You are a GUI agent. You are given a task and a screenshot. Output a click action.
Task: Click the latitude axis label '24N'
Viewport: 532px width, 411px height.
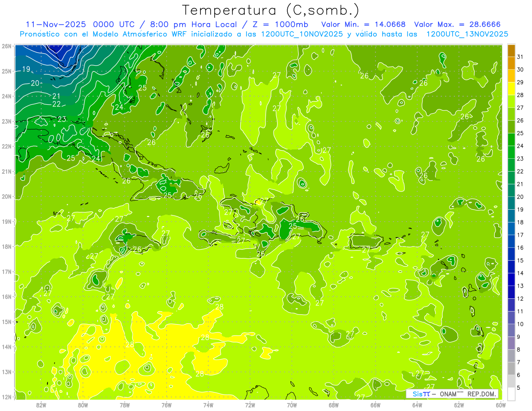coord(6,96)
